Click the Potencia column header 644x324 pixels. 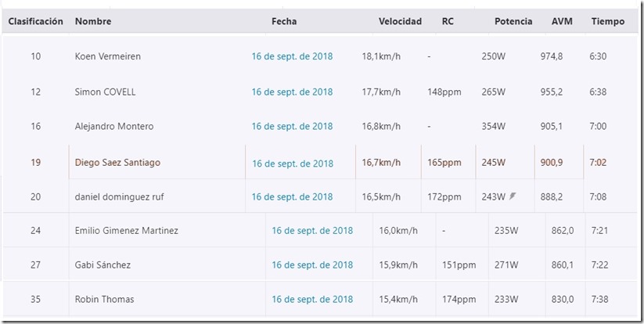pos(513,21)
